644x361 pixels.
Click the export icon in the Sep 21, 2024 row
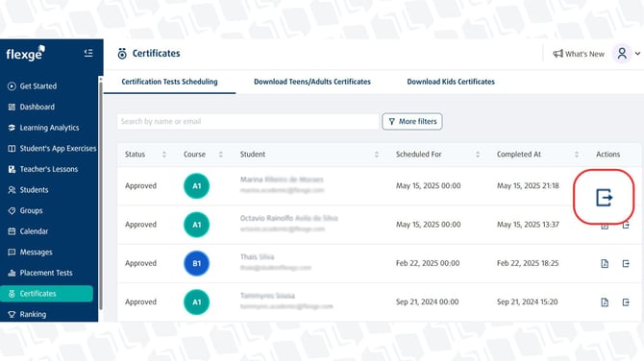(x=626, y=302)
